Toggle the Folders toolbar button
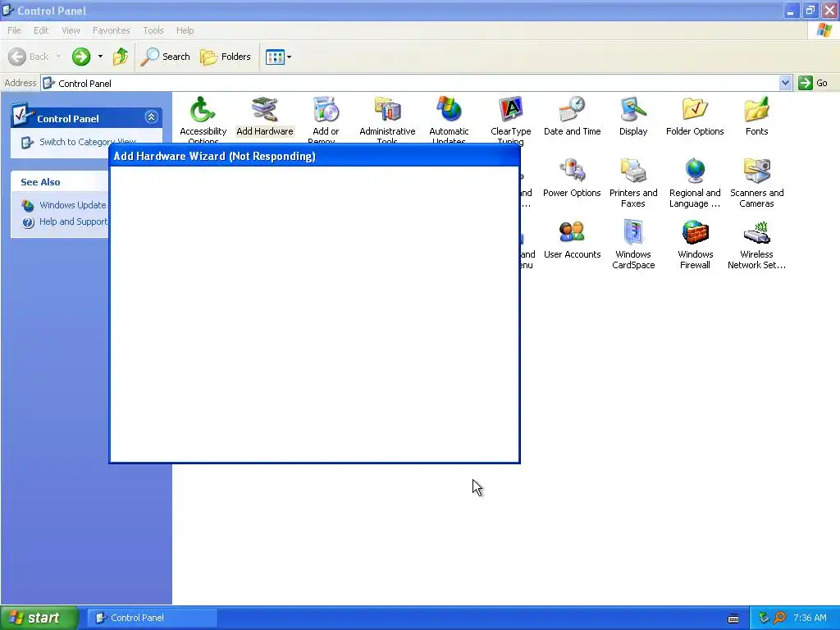Image resolution: width=840 pixels, height=630 pixels. (226, 57)
